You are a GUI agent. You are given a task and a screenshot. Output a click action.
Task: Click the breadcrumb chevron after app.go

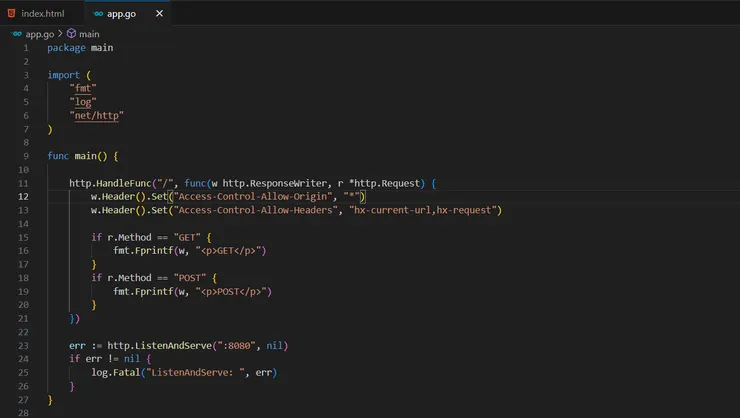(60, 33)
